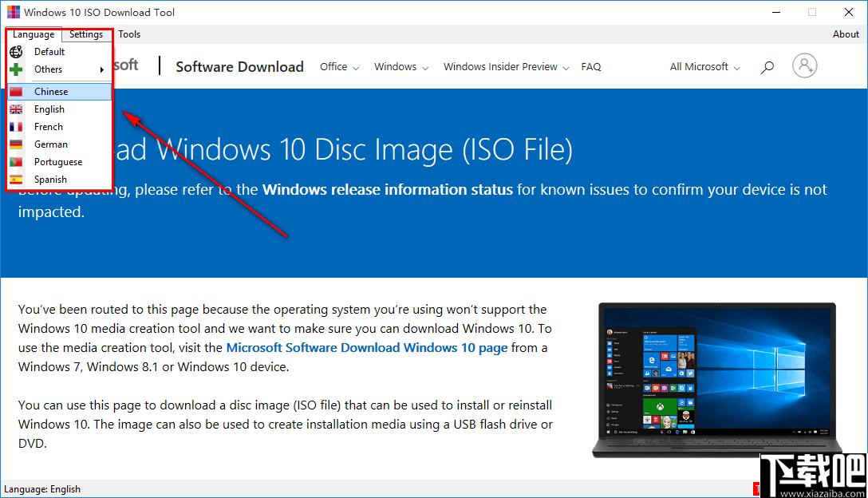This screenshot has width=868, height=498.
Task: Expand the Office dropdown
Action: (339, 66)
